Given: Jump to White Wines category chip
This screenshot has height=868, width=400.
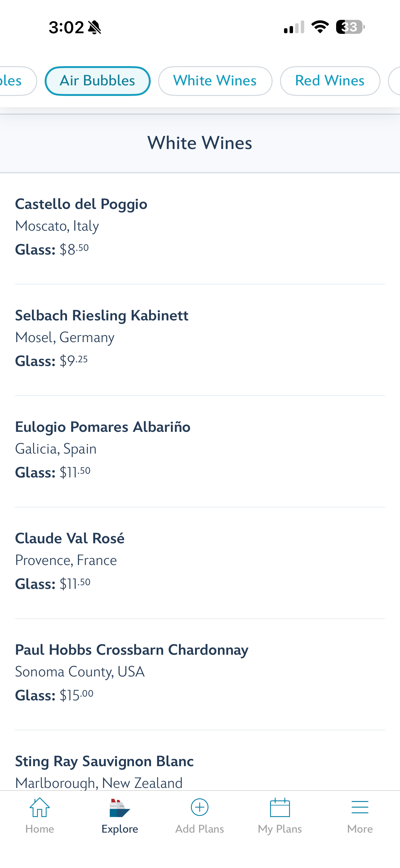Looking at the screenshot, I should click(215, 81).
